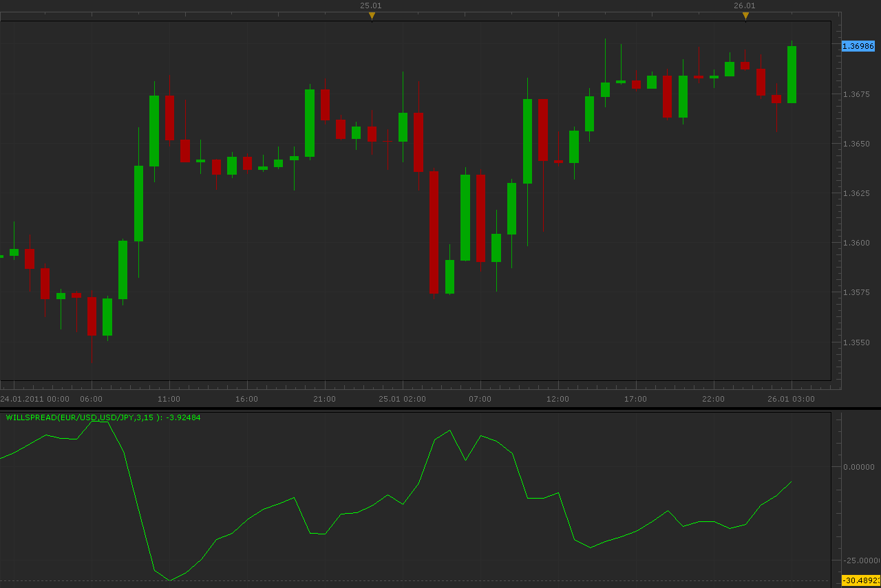The height and width of the screenshot is (588, 881).
Task: Click the 1.3575 price axis label
Action: [x=856, y=292]
